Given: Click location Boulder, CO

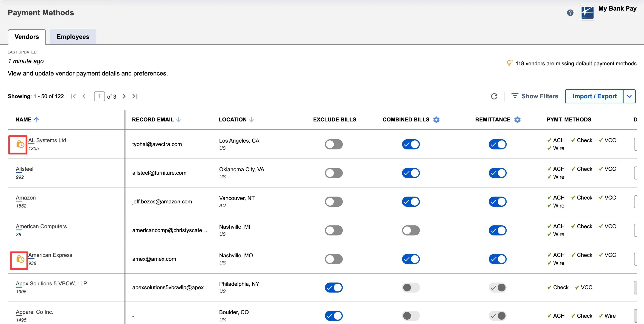Looking at the screenshot, I should click(x=234, y=312).
